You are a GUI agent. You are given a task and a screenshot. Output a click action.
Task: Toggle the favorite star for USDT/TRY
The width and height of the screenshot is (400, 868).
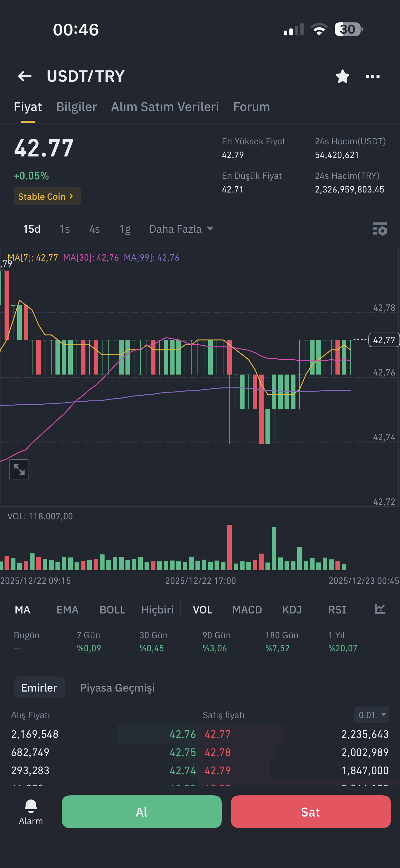click(343, 76)
